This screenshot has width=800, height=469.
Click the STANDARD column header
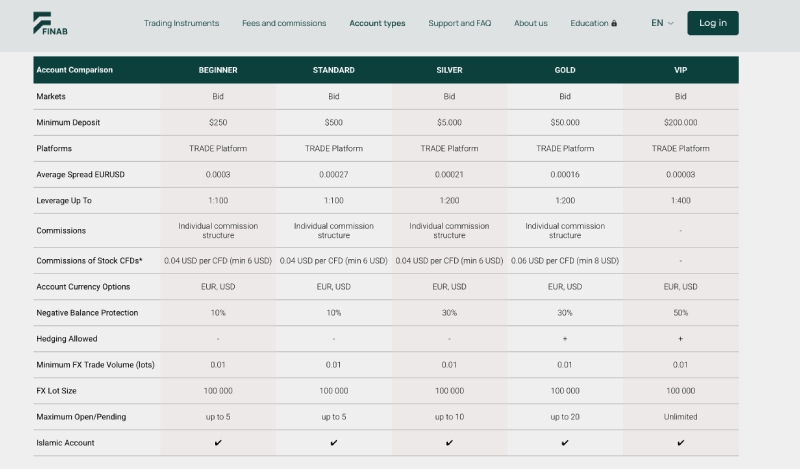coord(334,70)
